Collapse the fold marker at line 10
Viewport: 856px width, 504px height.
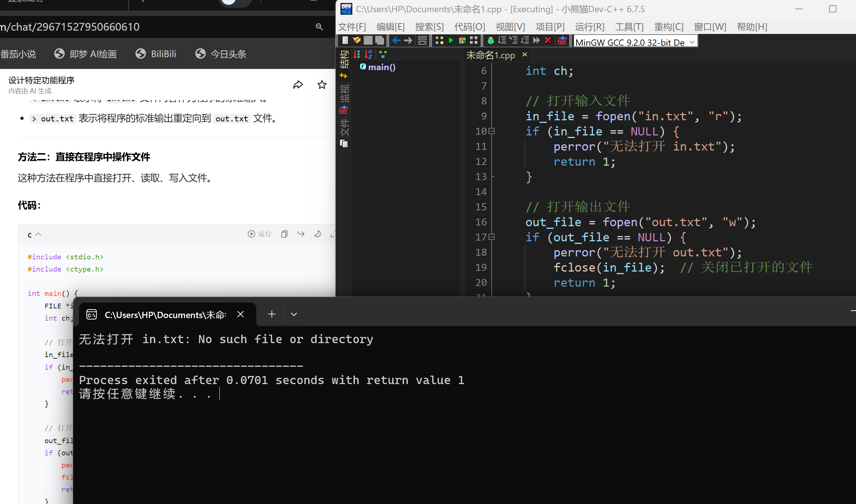tap(492, 131)
